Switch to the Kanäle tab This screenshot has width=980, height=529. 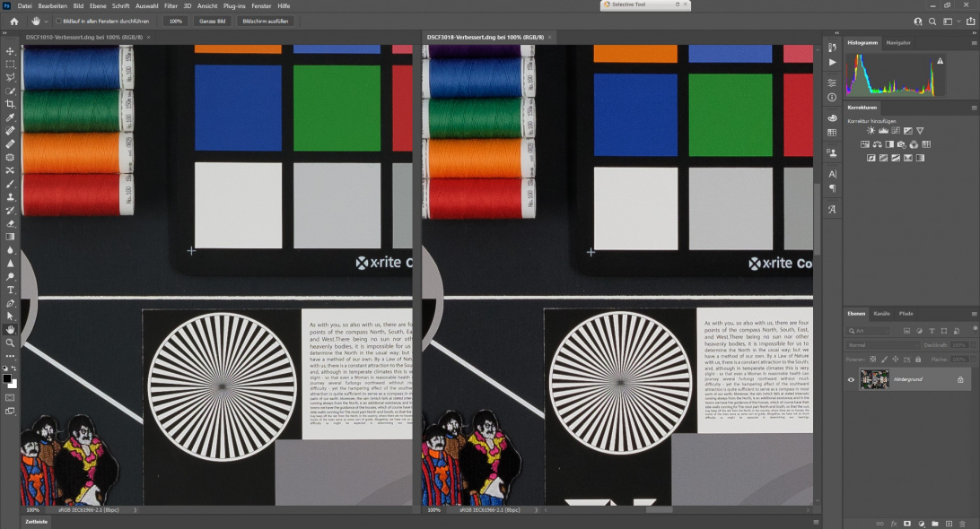(x=881, y=313)
